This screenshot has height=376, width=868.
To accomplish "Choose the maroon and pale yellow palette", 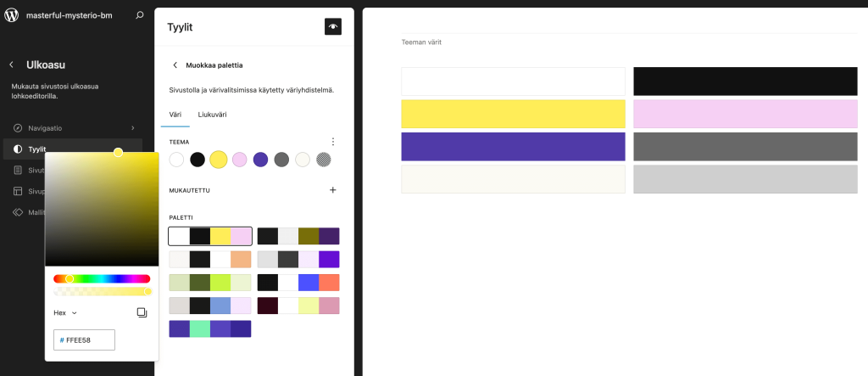I will click(298, 306).
